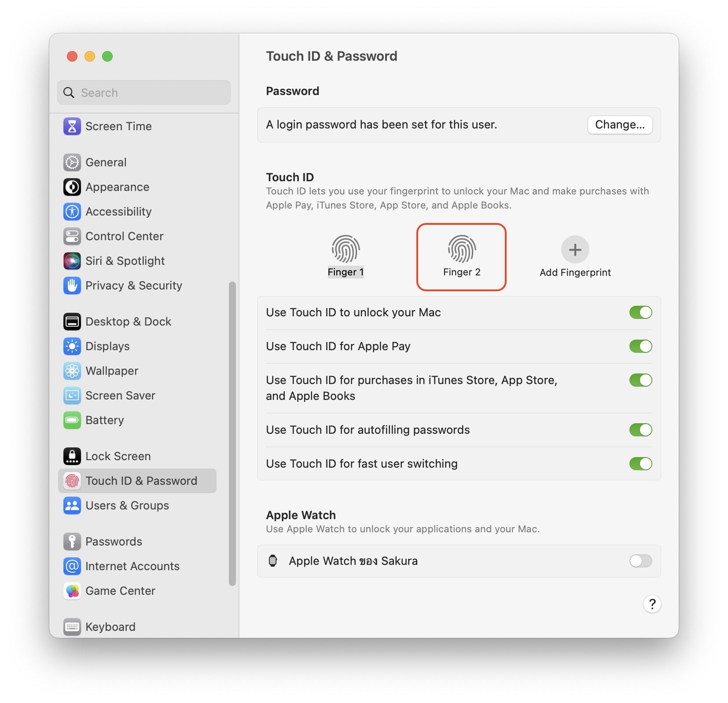Select the Finger 1 fingerprint icon

coord(346,249)
